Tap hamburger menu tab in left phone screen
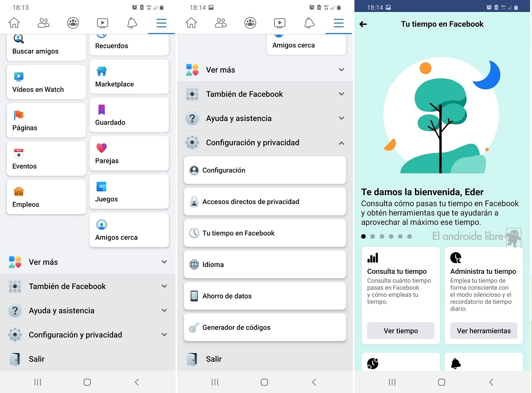The image size is (532, 393). pyautogui.click(x=161, y=23)
